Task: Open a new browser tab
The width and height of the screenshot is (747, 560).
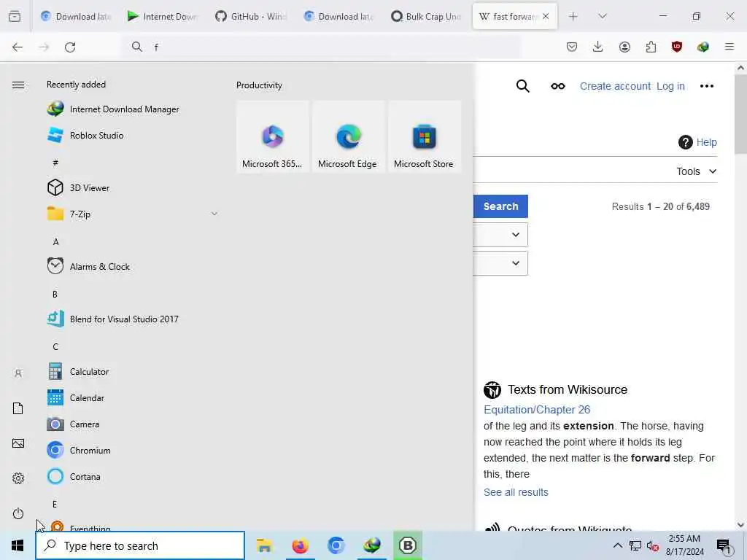Action: (573, 16)
